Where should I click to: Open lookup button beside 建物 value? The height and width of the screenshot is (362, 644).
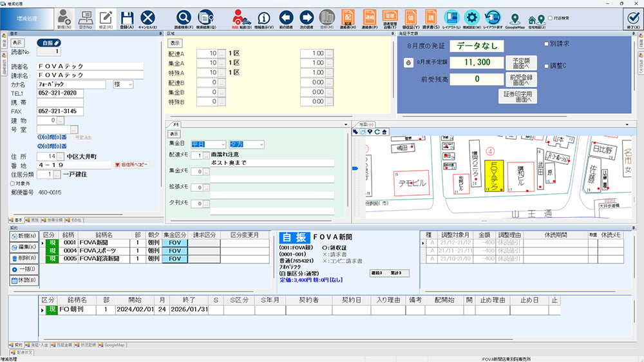point(61,120)
